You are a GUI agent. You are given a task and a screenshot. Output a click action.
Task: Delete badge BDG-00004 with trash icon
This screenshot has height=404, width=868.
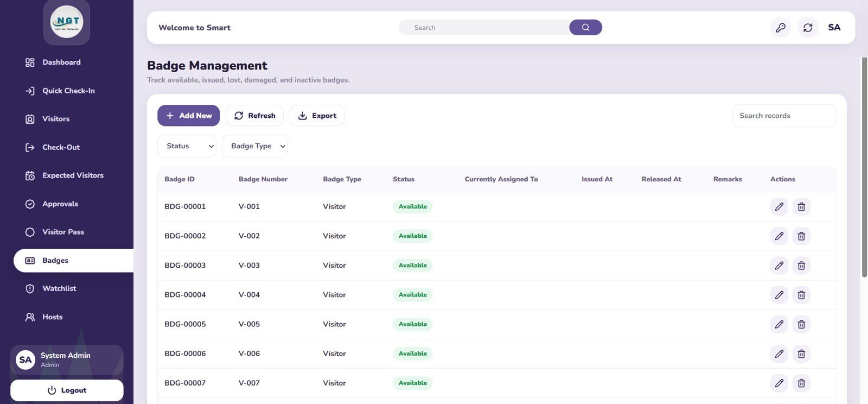(801, 295)
